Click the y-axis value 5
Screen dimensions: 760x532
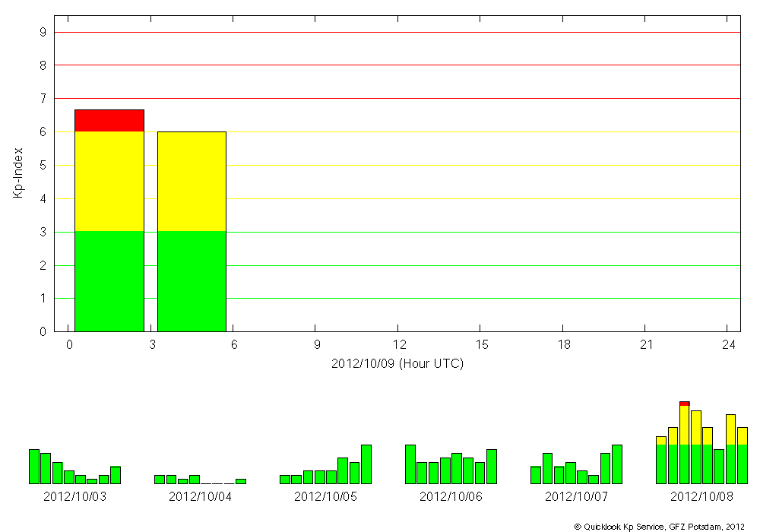tap(43, 165)
